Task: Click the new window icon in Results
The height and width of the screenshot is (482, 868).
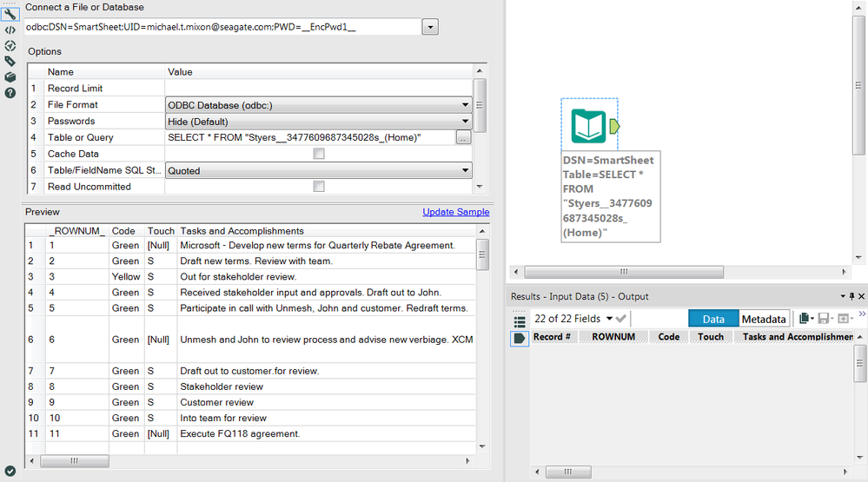Action: coord(843,318)
